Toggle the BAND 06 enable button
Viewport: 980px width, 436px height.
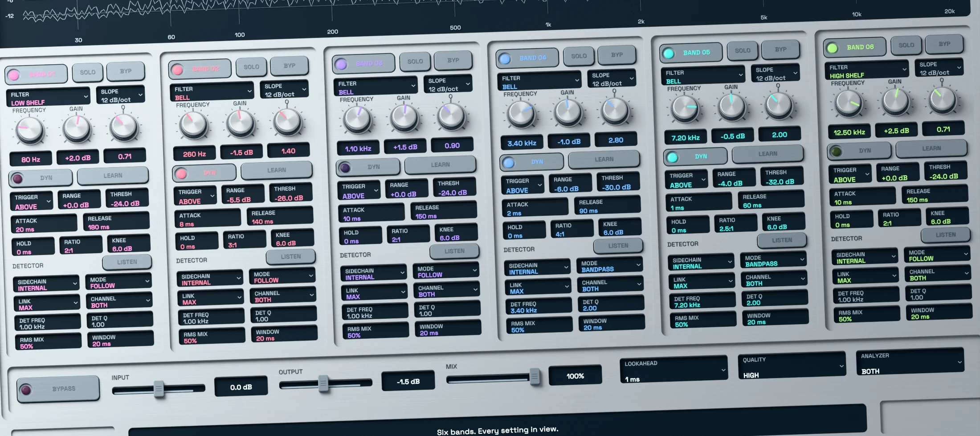coord(855,47)
